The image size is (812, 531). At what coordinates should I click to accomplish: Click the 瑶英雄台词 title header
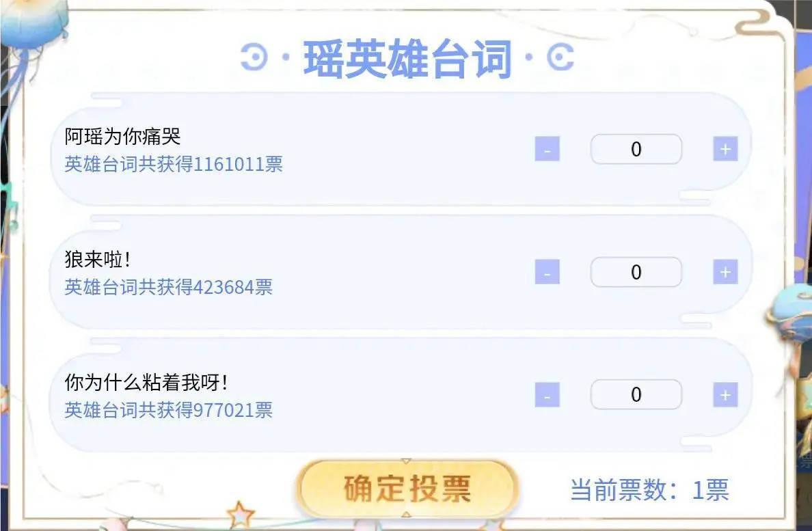407,59
